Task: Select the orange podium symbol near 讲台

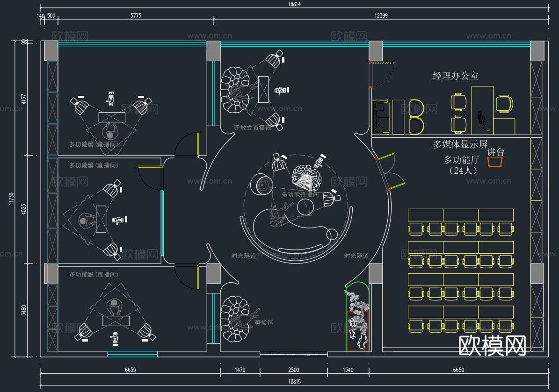Action: coord(495,162)
